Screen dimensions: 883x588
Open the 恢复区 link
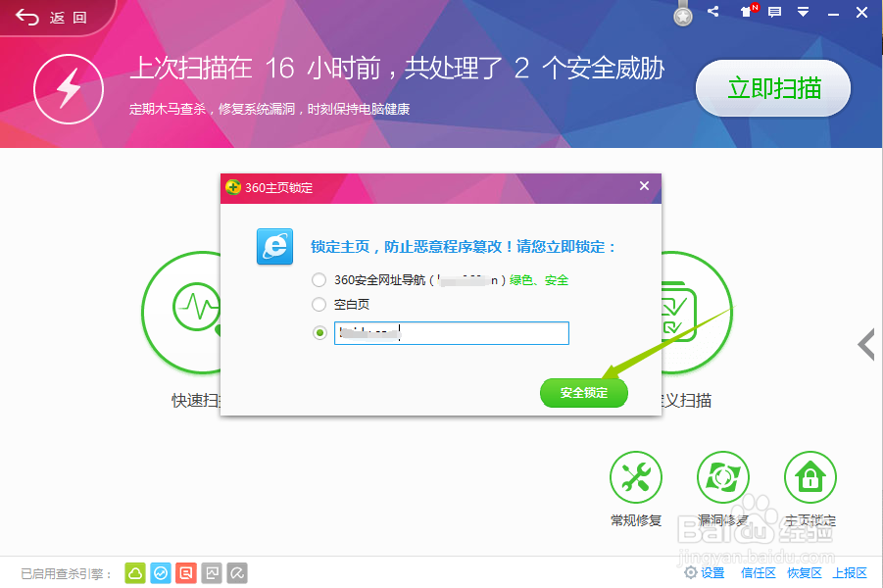(x=805, y=572)
